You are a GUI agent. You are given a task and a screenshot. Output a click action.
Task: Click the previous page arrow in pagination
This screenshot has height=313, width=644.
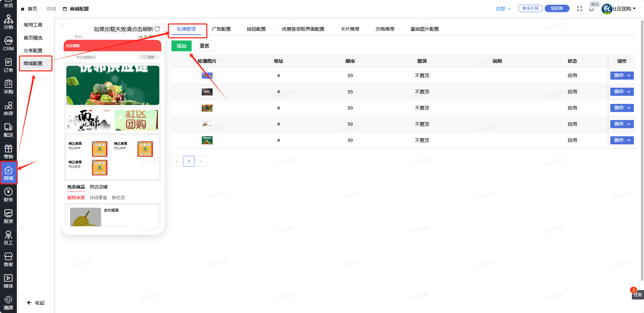177,161
